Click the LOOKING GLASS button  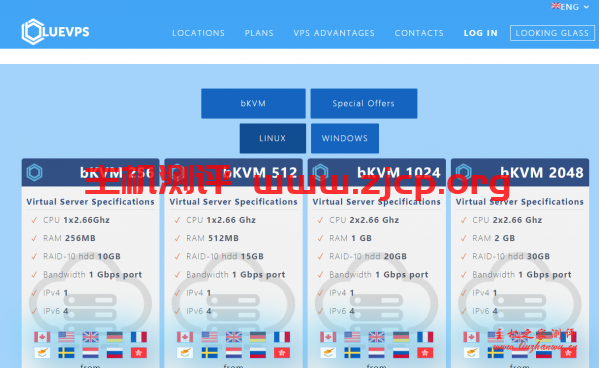552,33
